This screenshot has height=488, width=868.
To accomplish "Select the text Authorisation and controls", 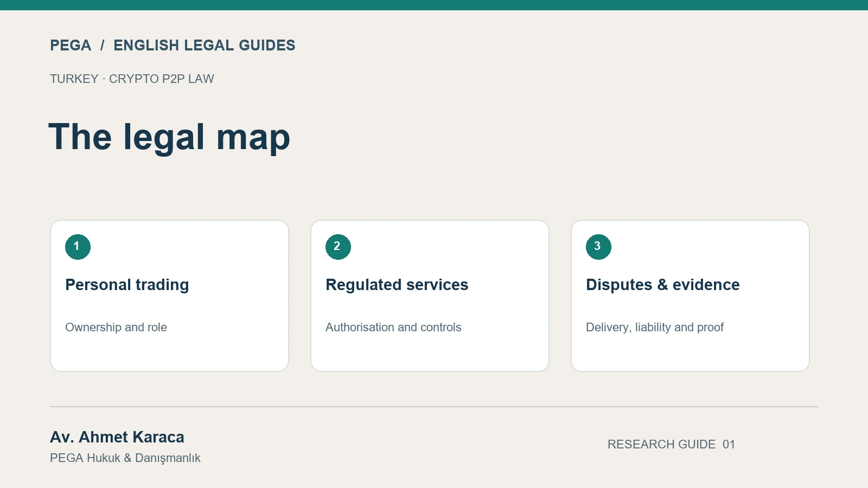I will click(393, 328).
